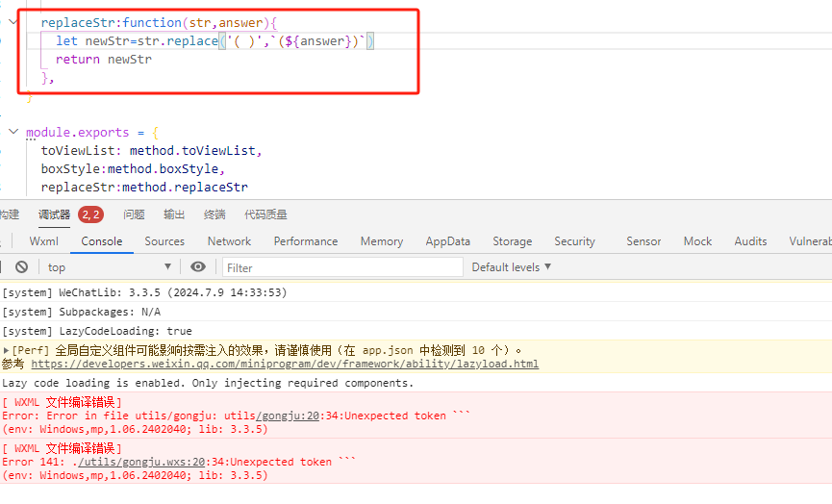832x504 pixels.
Task: Collapse the module.exports fold arrow
Action: (13, 132)
